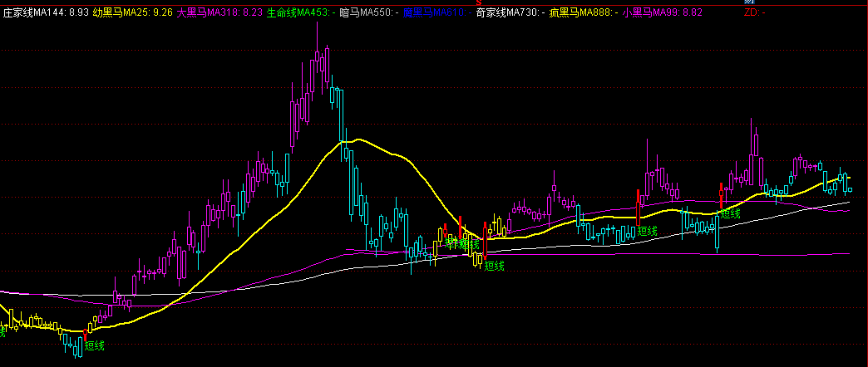Viewport: 868px width, 367px height.
Task: Select the yellow 疯黑马MA888 legend label
Action: [591, 13]
